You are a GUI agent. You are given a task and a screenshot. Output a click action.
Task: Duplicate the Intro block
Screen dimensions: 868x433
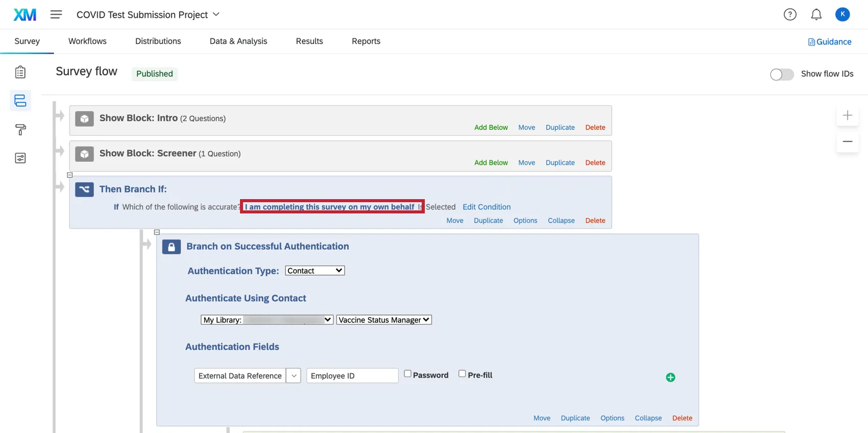560,128
